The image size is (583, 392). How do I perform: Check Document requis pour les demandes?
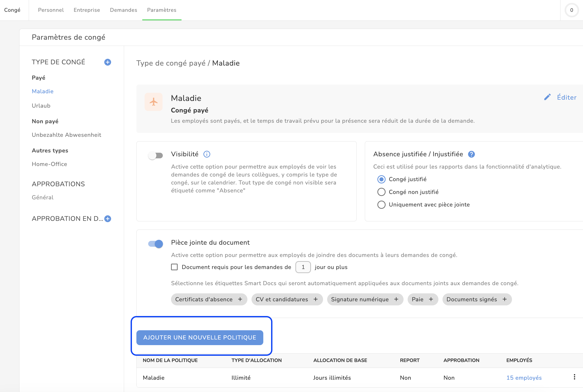[174, 267]
